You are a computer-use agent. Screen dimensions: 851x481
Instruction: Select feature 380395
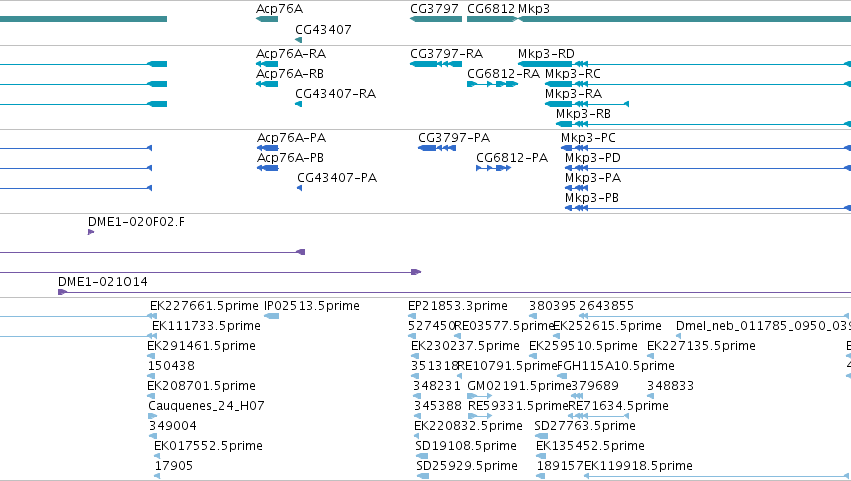pyautogui.click(x=552, y=306)
